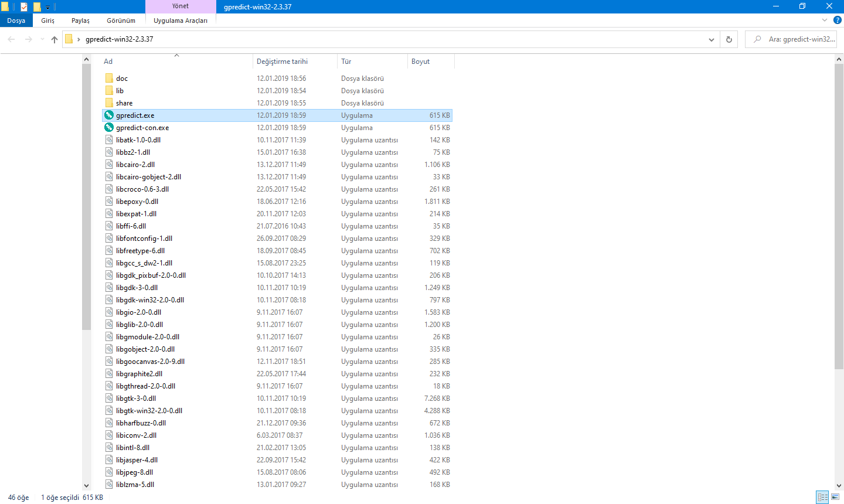The image size is (844, 504).
Task: Click the navigation pane scrollbar up arrow
Action: point(87,59)
